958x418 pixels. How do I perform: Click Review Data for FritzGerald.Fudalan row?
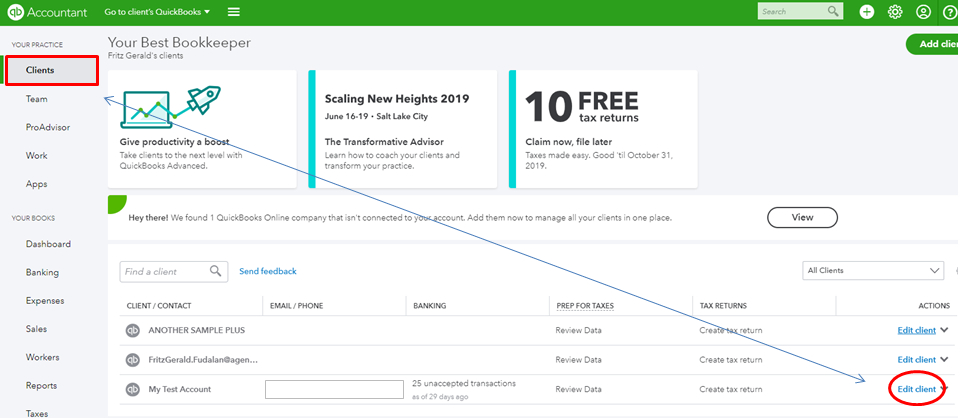(578, 360)
